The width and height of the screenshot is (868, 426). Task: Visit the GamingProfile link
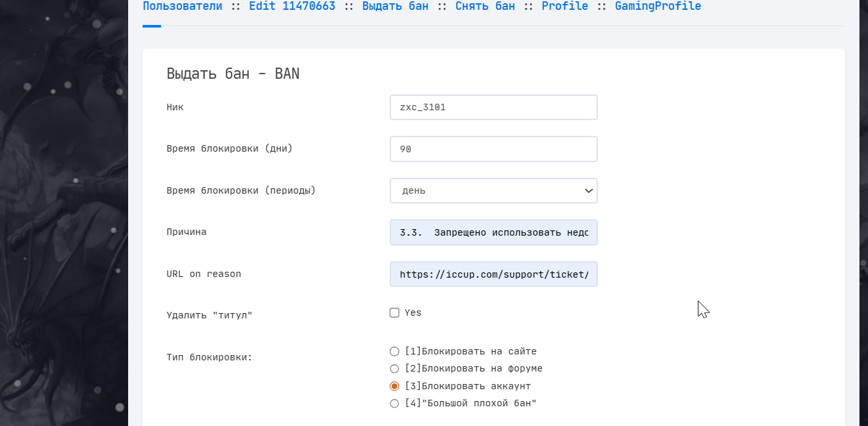point(658,7)
